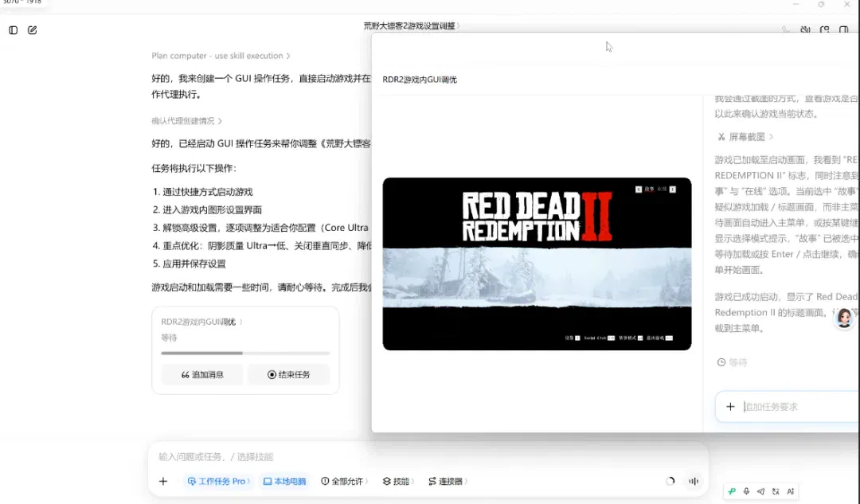
Task: Click the AI icon in the floating toolbar
Action: (x=791, y=491)
